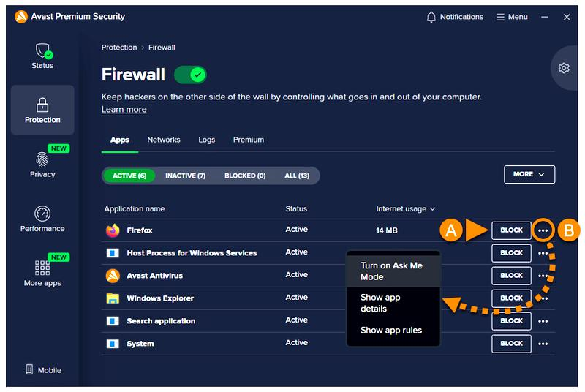Click the Status column header
Screen dimensions: 585x392
(x=296, y=209)
